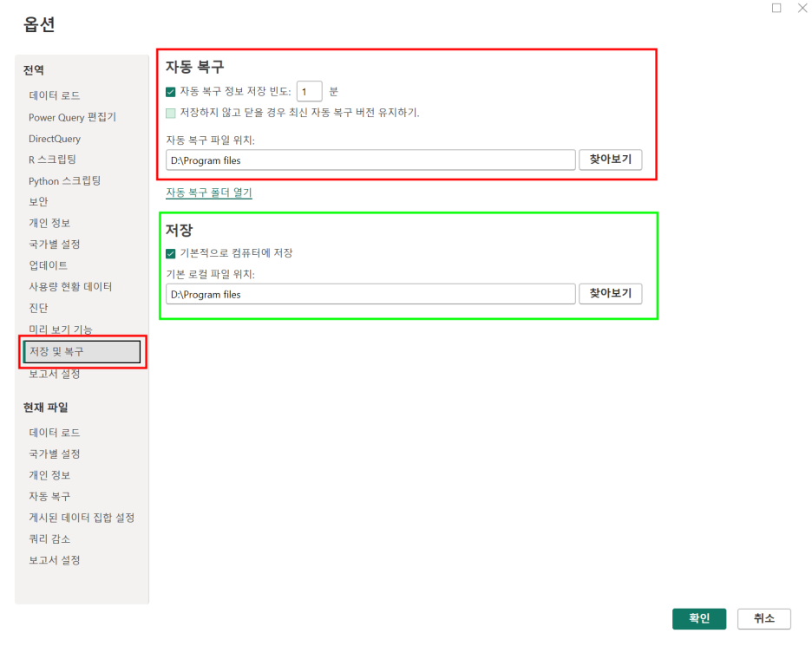The image size is (812, 646).
Task: Select 데이터 로드 under 현재 파일
Action: click(55, 433)
